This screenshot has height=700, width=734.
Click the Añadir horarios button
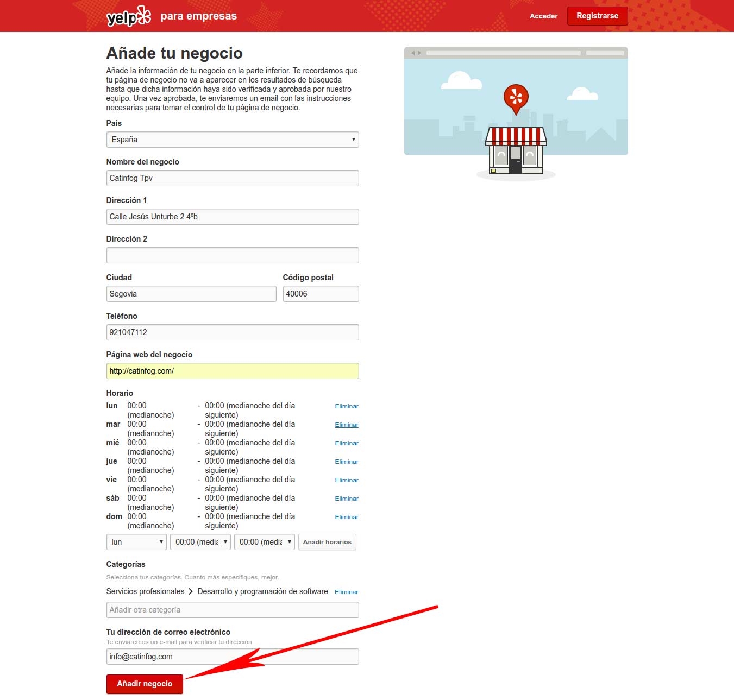(x=327, y=542)
